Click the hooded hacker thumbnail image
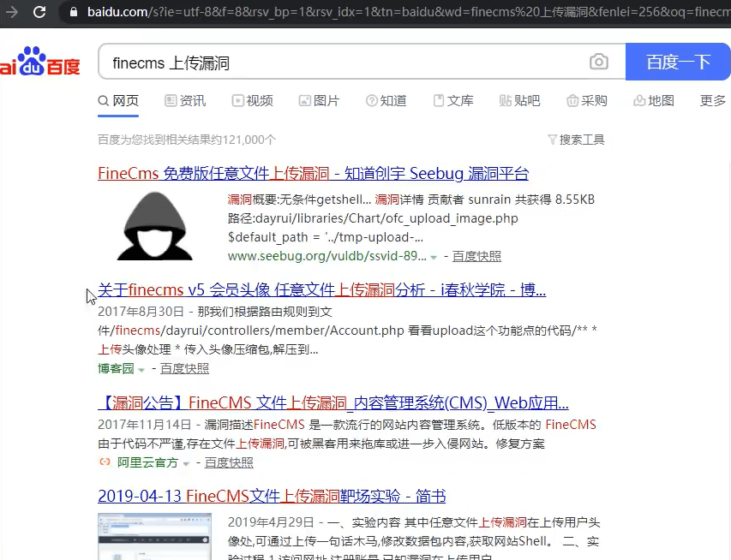 pyautogui.click(x=155, y=226)
